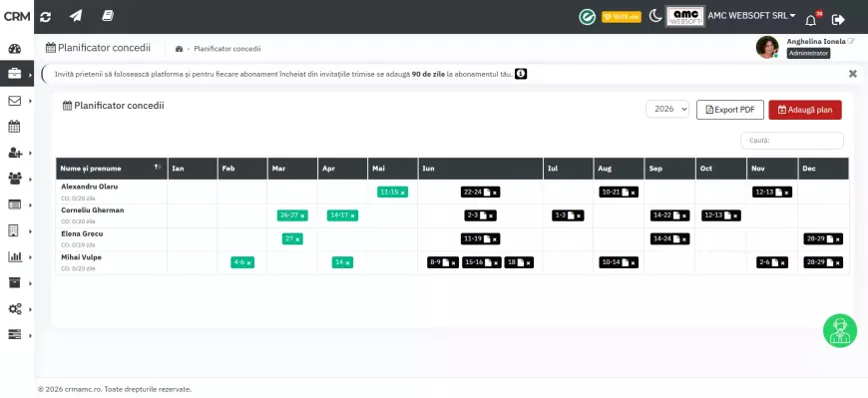Click the CRM logo

[17, 17]
